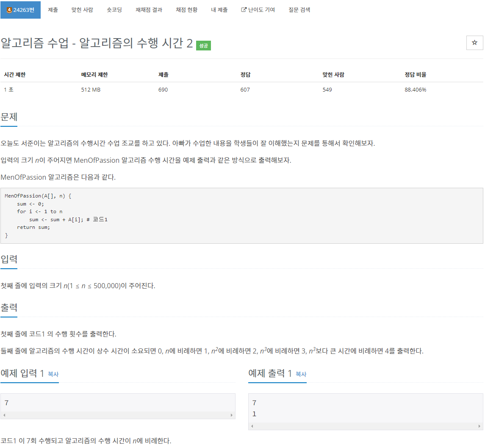Click the code line 'return sum;'
Viewport: 485px width, 448px height.
pos(33,227)
